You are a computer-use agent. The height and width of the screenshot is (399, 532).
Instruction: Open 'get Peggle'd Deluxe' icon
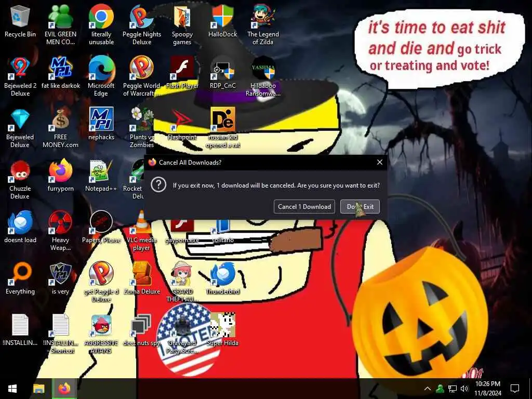101,282
